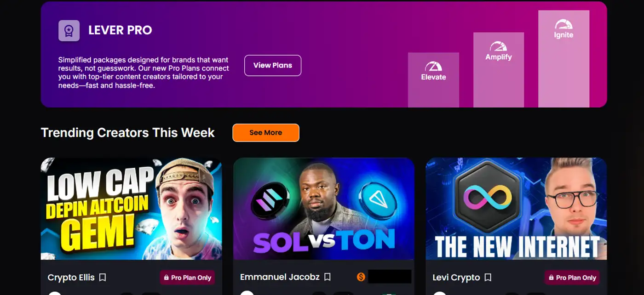Viewport: 644px width, 295px height.
Task: Open The New Internet thumbnail
Action: coord(516,209)
